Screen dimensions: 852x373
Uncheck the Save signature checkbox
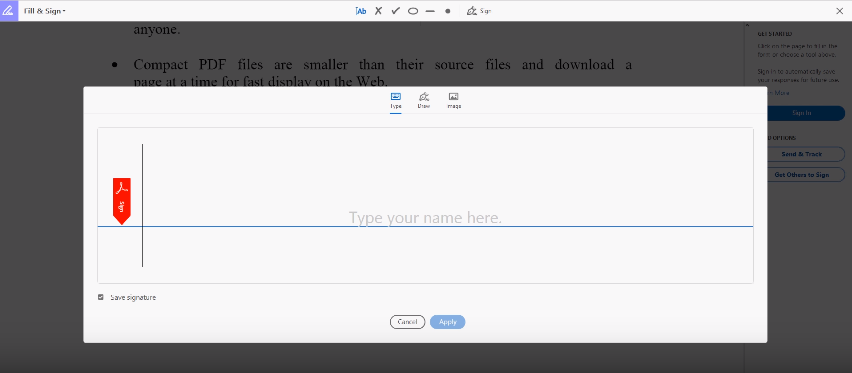[x=101, y=297]
